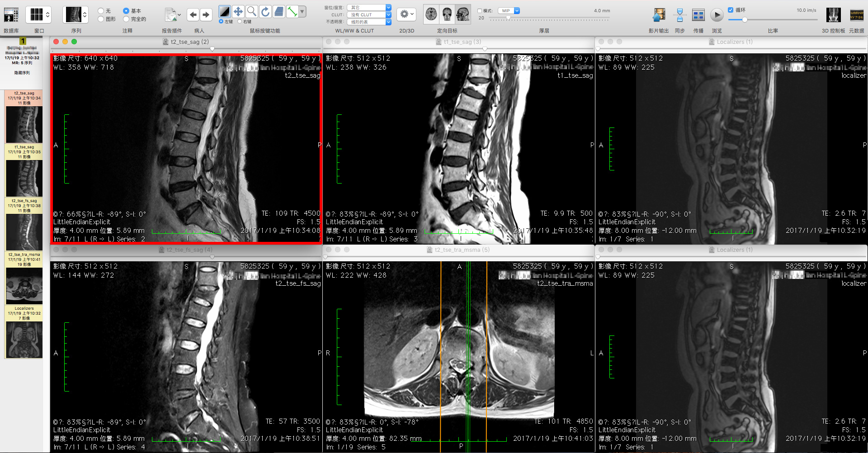Open the movie export icon
The height and width of the screenshot is (453, 868).
[659, 15]
